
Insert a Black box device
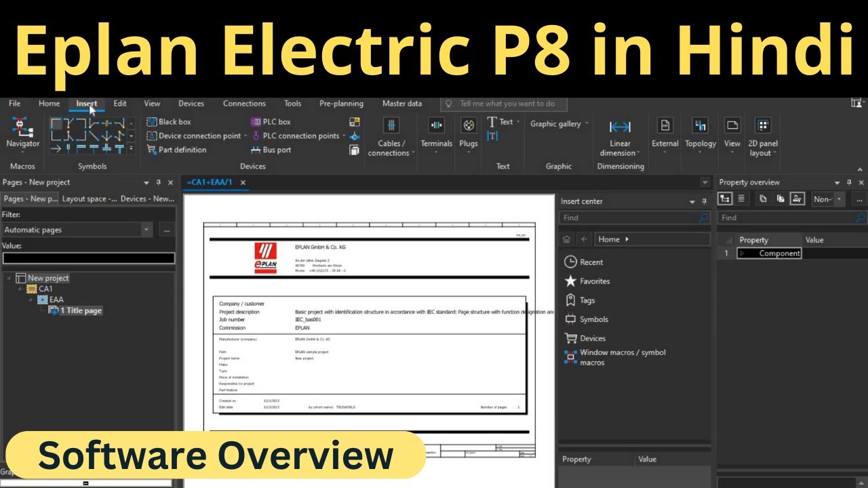pyautogui.click(x=169, y=122)
